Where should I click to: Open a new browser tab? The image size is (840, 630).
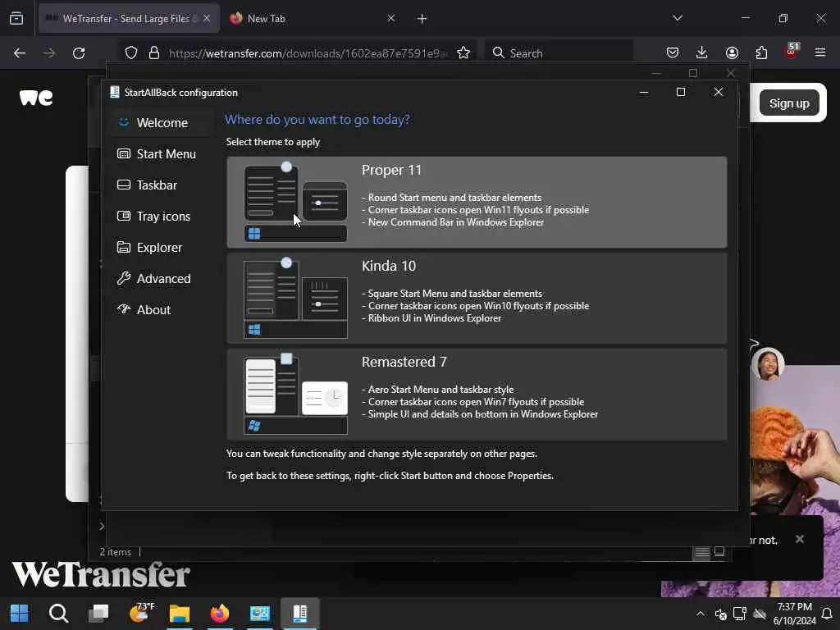point(422,19)
